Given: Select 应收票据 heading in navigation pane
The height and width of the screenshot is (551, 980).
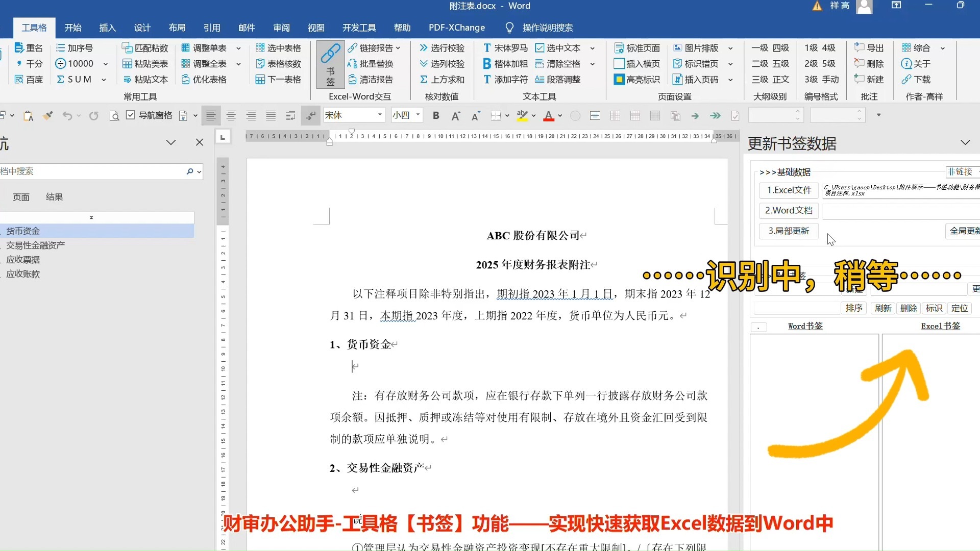Looking at the screenshot, I should pos(23,260).
